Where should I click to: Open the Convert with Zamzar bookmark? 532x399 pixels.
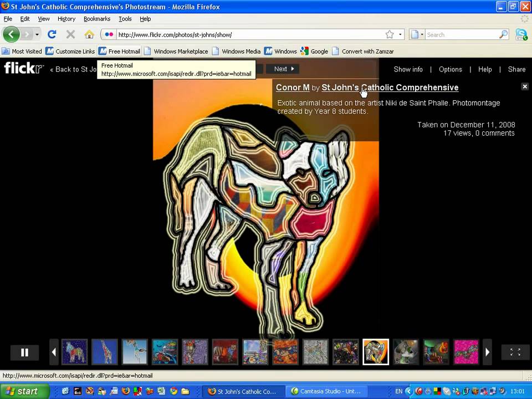click(362, 51)
